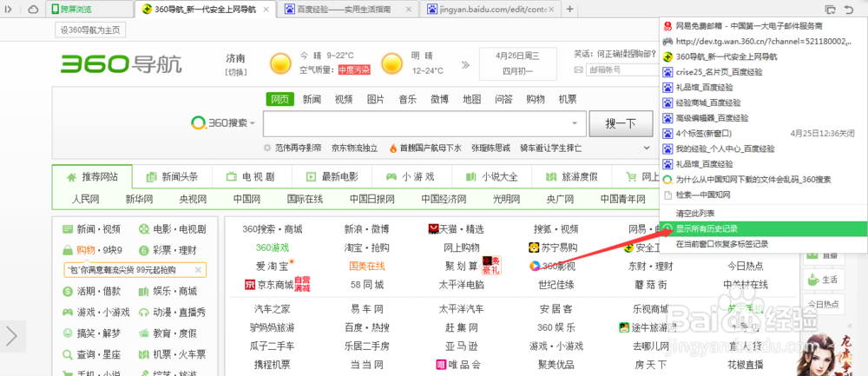Click the restore closed tabs undo icon
The height and width of the screenshot is (376, 868).
coord(849,10)
